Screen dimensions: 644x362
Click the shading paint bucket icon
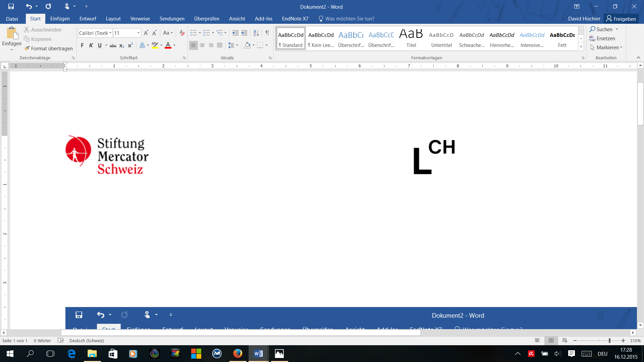pyautogui.click(x=247, y=45)
